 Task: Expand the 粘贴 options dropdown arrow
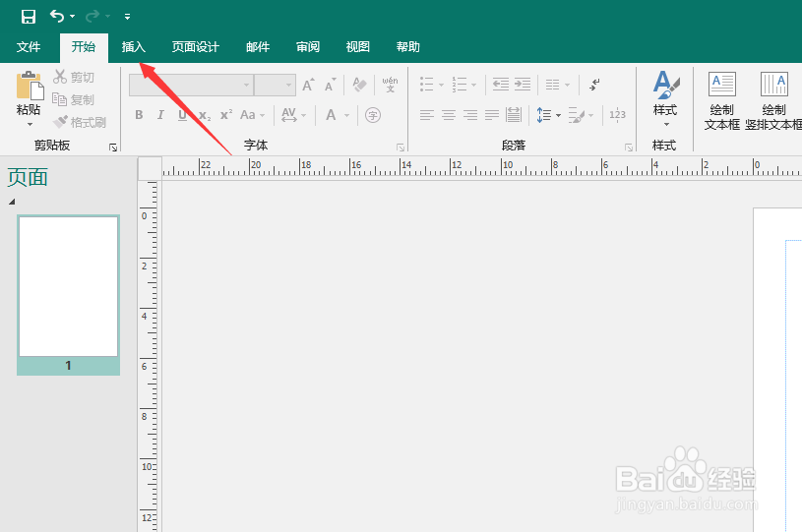(30, 124)
